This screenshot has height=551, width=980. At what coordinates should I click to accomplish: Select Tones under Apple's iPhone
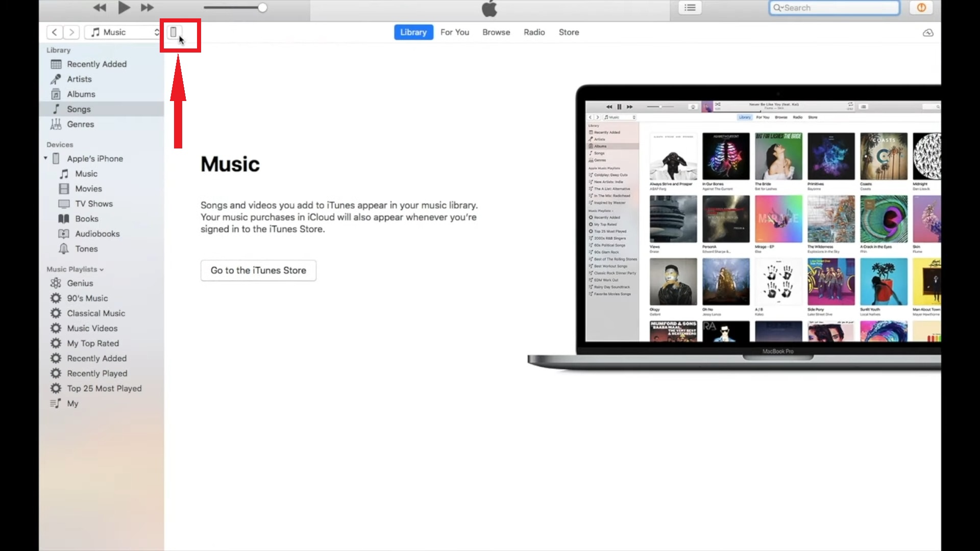(86, 249)
